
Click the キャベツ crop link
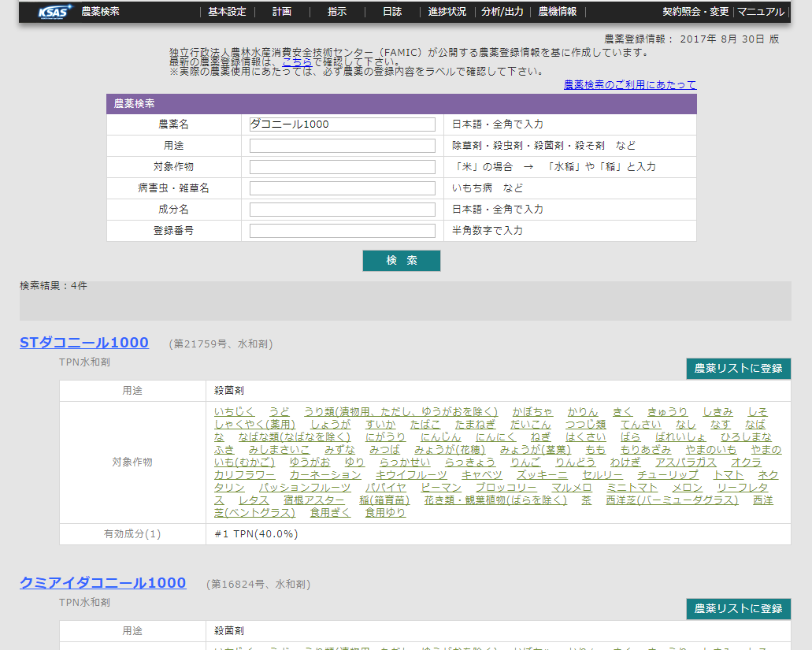[481, 475]
